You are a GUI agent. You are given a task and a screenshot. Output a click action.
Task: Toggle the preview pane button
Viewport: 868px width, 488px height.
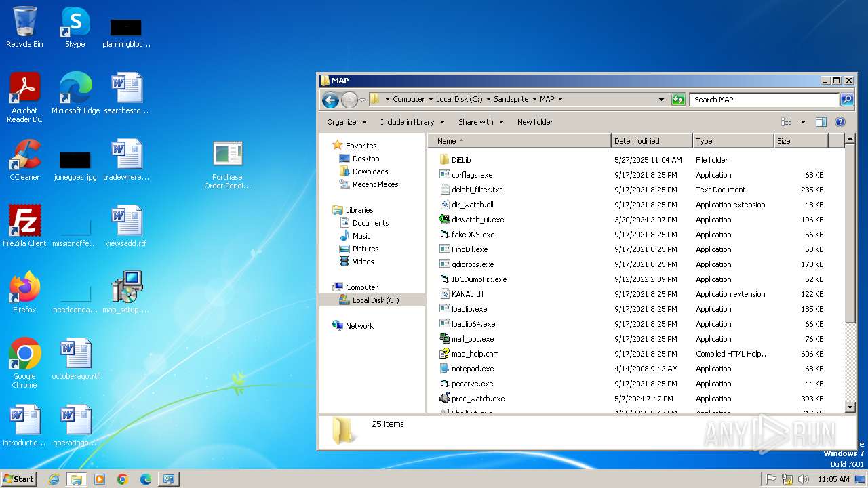(x=821, y=122)
